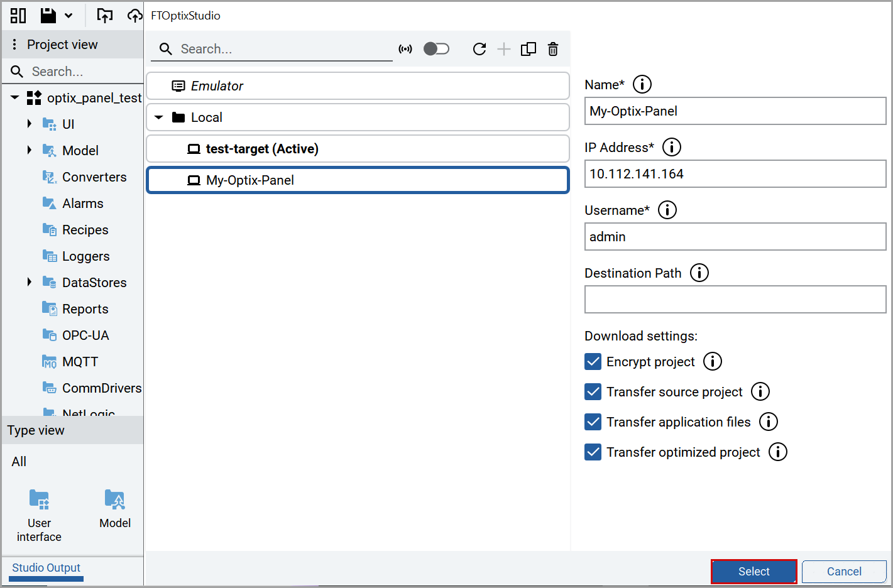Open the save options dropdown arrow

pyautogui.click(x=68, y=16)
